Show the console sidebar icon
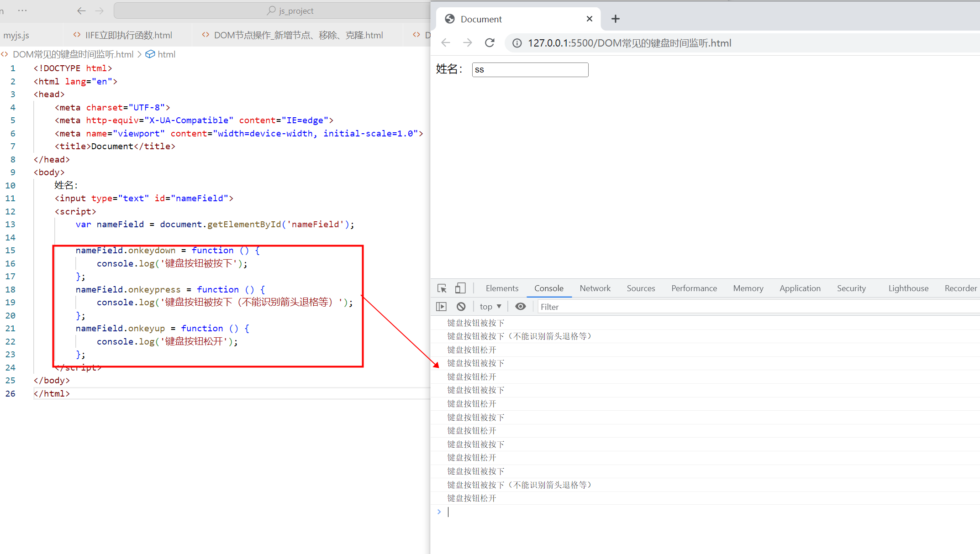 pyautogui.click(x=441, y=307)
